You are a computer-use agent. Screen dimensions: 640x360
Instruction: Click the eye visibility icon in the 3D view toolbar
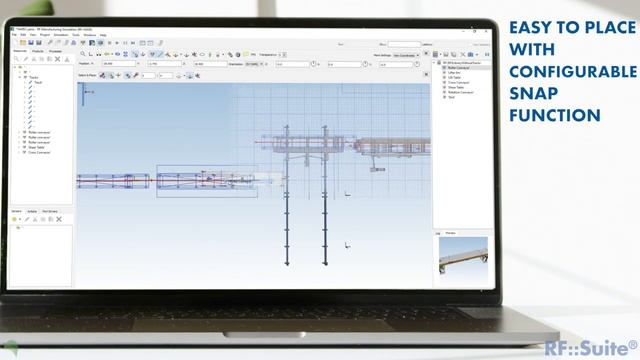[x=118, y=54]
